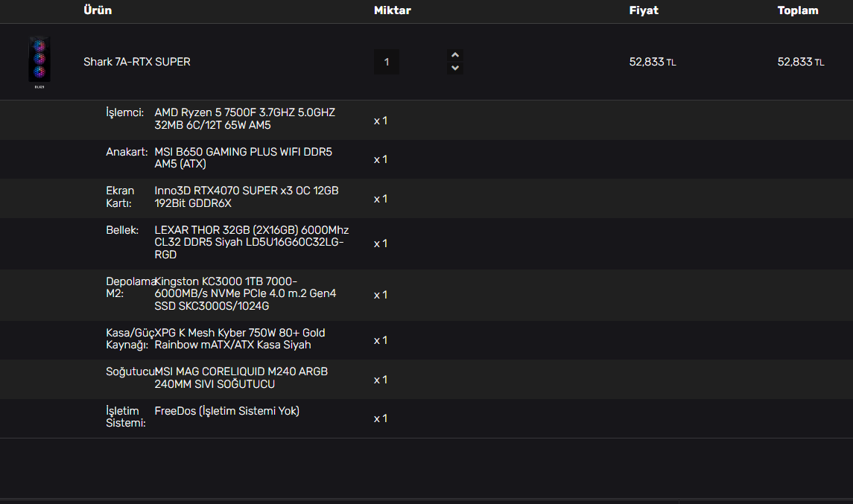Click the Ürün column header
853x504 pixels.
(98, 10)
